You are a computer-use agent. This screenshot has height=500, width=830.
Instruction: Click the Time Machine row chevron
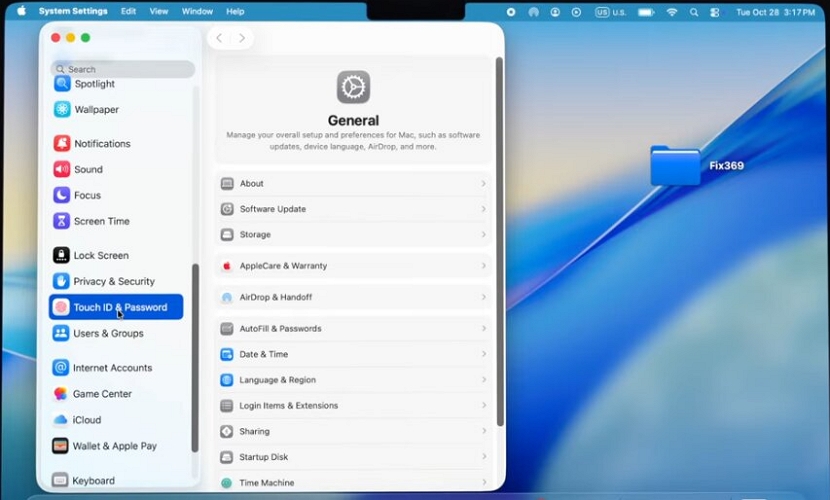click(483, 482)
